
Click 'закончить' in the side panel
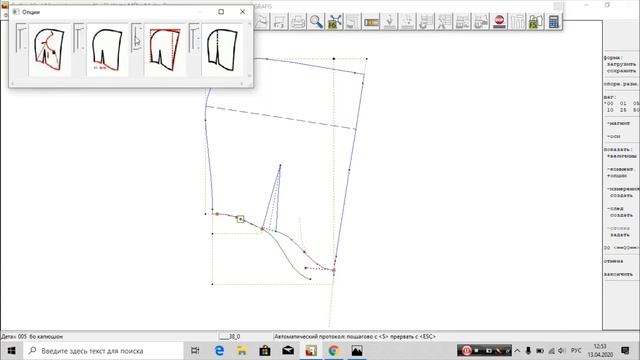(618, 274)
